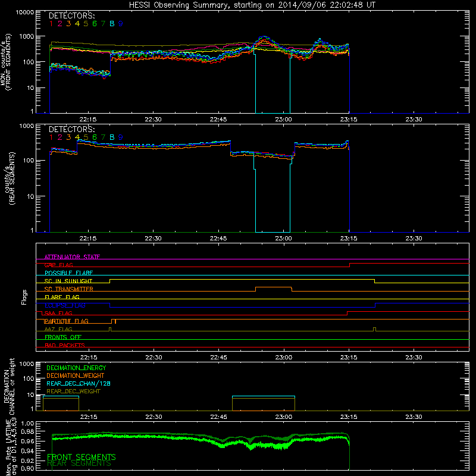
Task: Click the SAA FLAG label
Action: coord(58,313)
